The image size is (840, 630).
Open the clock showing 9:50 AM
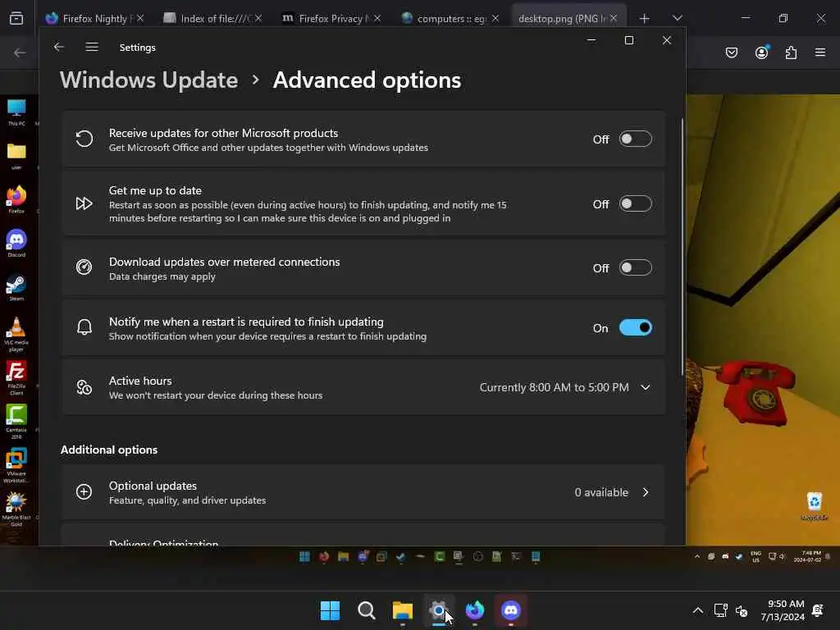pyautogui.click(x=782, y=610)
